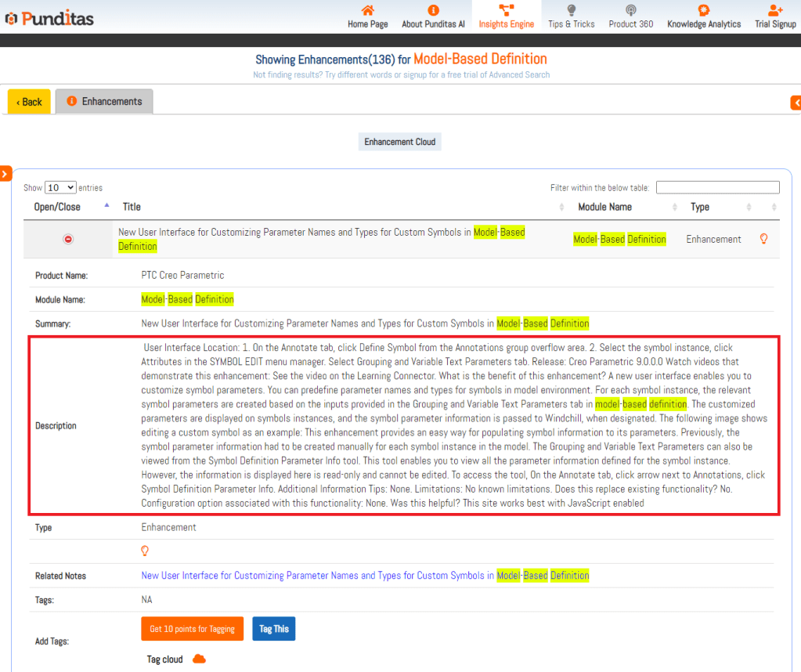Open the Product 360 page
This screenshot has height=672, width=801.
point(630,16)
